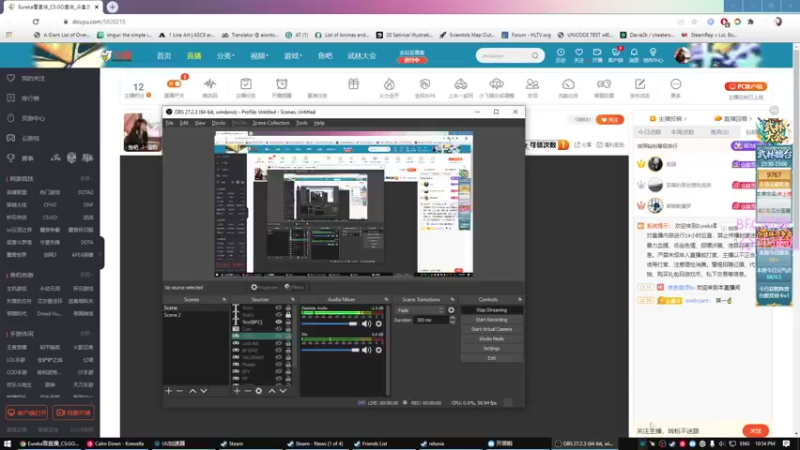
Task: Click the edit pencil icon in streamer toolbar
Action: (x=640, y=84)
